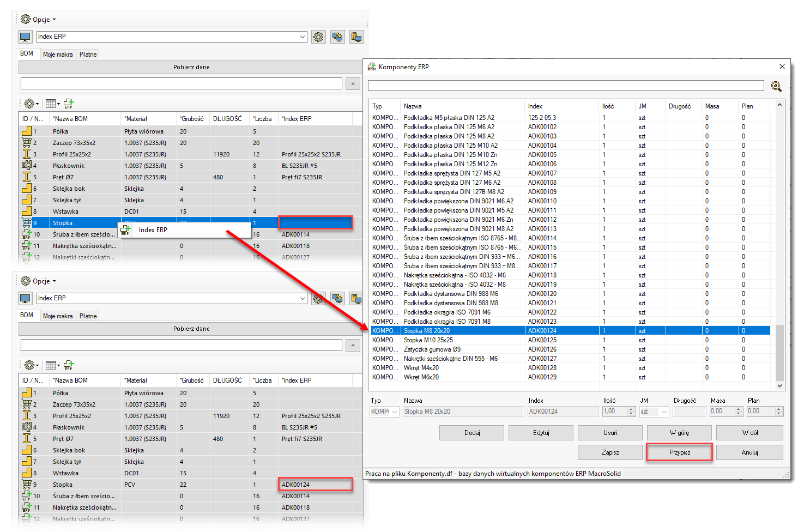804x532 pixels.
Task: Click the Usuń button
Action: (610, 433)
